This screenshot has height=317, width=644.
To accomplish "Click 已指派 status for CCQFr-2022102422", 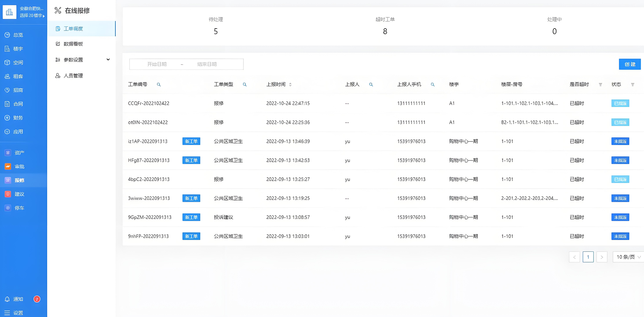I will coord(620,103).
